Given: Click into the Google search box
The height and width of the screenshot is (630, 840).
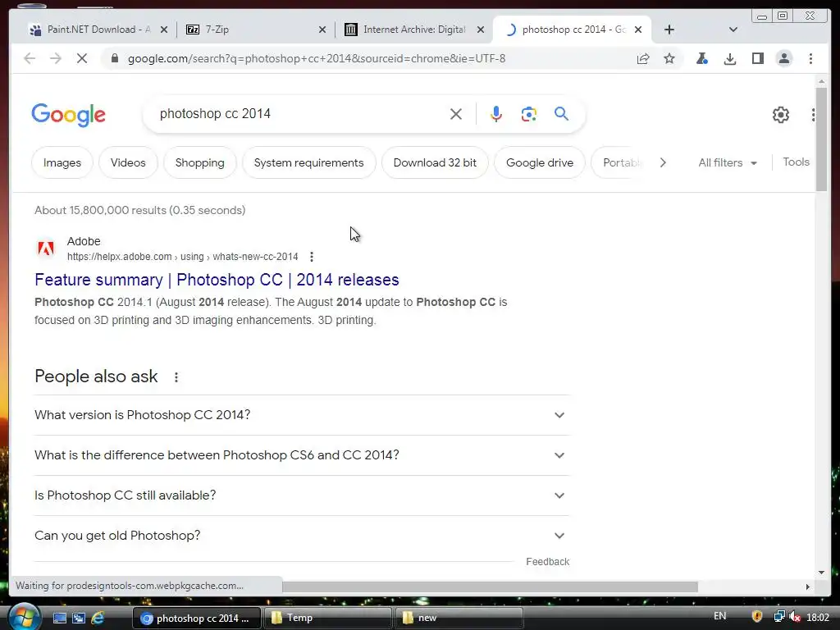Looking at the screenshot, I should (x=300, y=113).
